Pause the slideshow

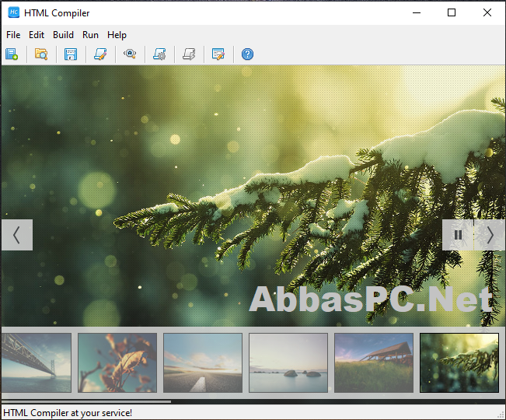tap(458, 235)
